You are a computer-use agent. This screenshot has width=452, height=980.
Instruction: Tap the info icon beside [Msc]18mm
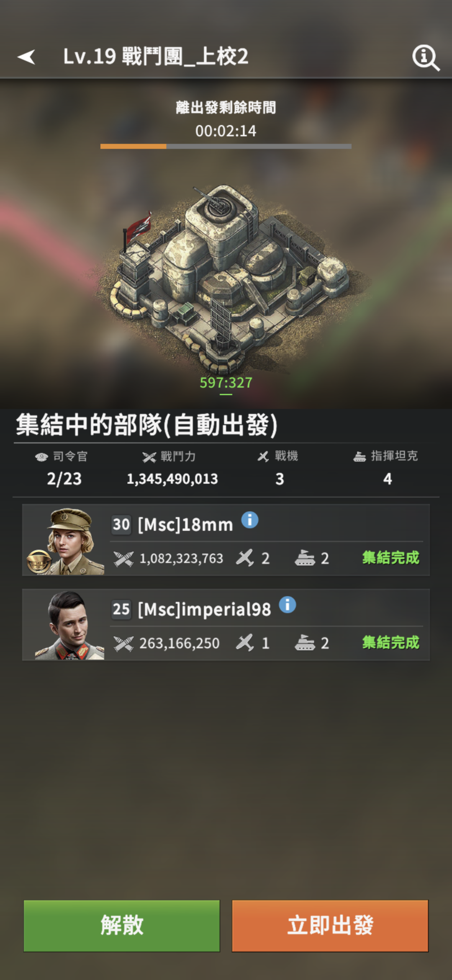(250, 520)
